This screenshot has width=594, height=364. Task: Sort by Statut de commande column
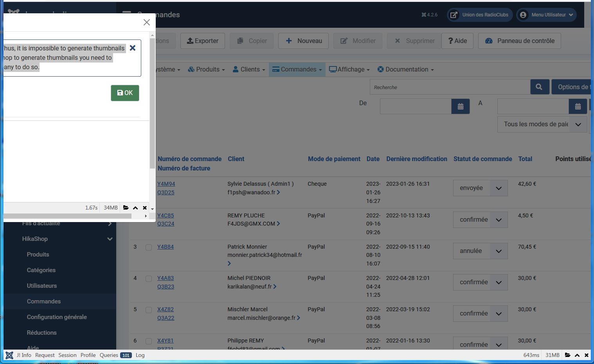pos(483,159)
